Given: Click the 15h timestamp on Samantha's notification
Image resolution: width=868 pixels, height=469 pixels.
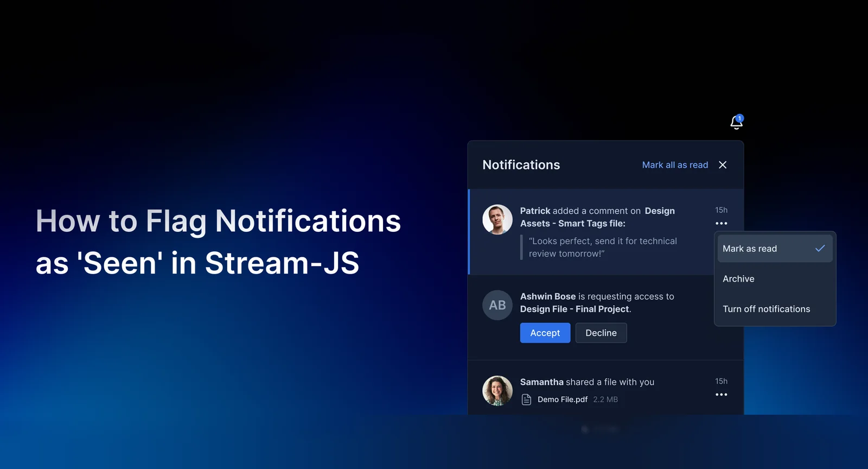Looking at the screenshot, I should coord(721,382).
